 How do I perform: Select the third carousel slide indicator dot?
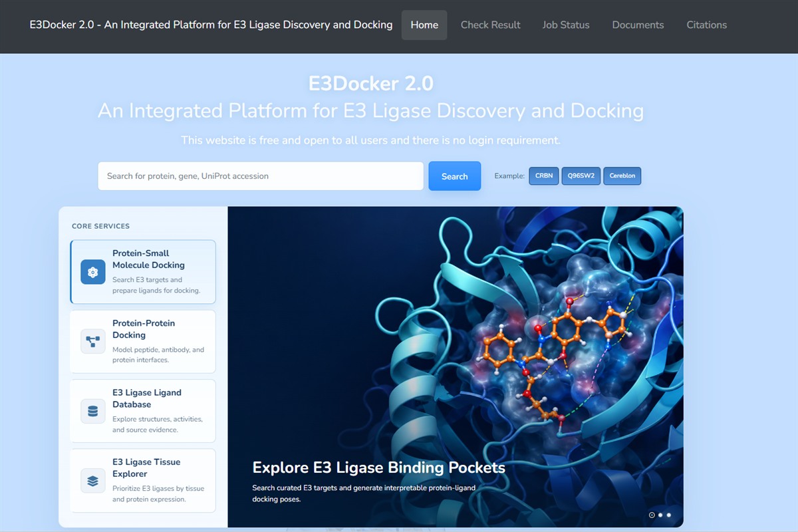point(669,515)
